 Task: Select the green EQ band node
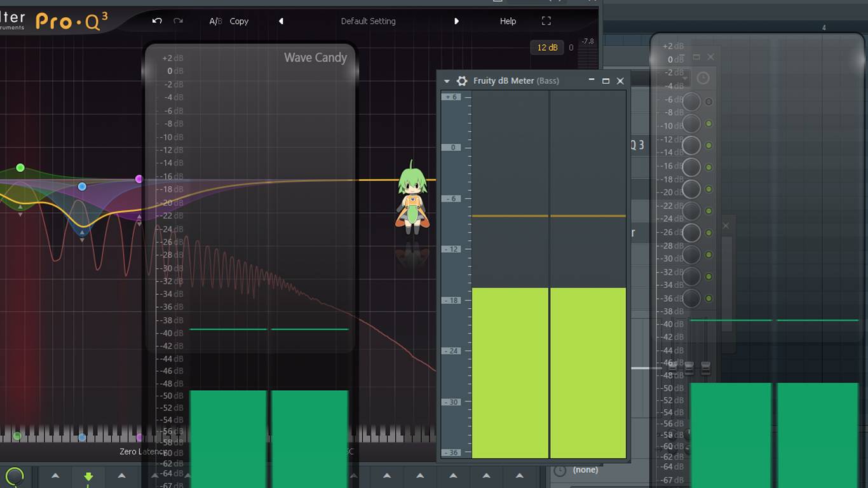(20, 168)
